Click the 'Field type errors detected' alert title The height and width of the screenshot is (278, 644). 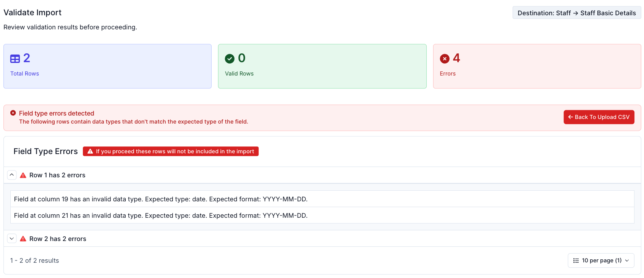pyautogui.click(x=57, y=113)
